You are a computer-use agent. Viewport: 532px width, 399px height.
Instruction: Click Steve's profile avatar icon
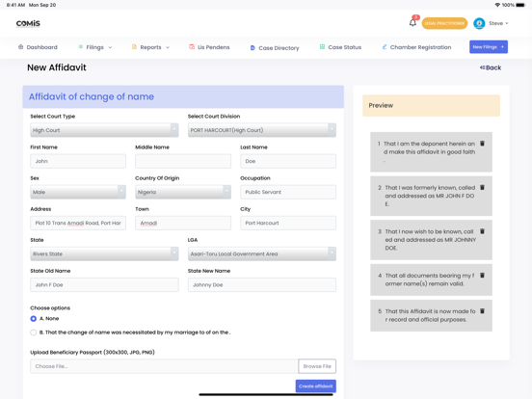click(x=479, y=23)
